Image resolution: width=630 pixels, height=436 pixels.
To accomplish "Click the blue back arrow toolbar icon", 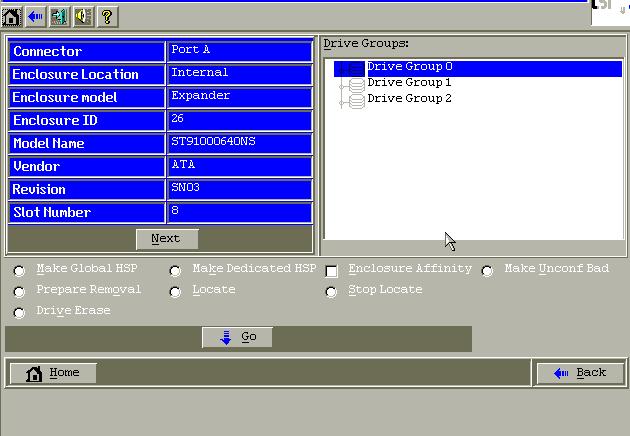I will 36,16.
